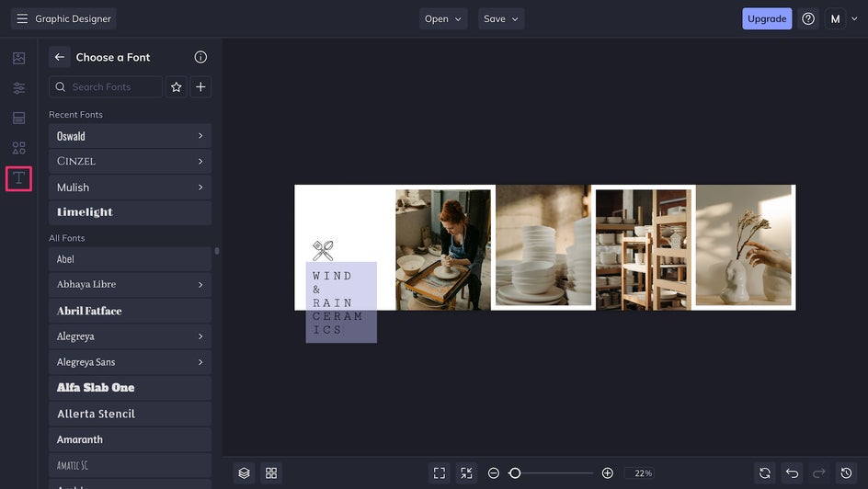
Task: Go back from Choose a Font panel
Action: click(59, 57)
